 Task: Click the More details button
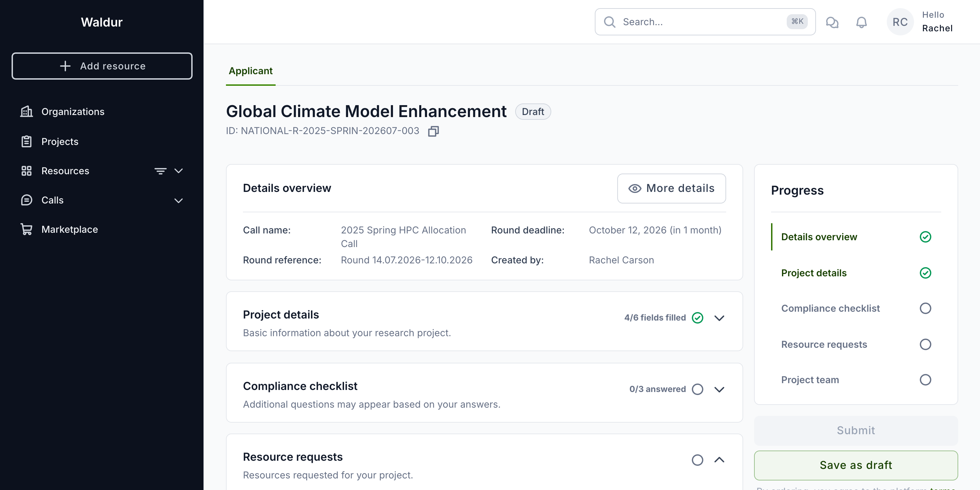[671, 188]
